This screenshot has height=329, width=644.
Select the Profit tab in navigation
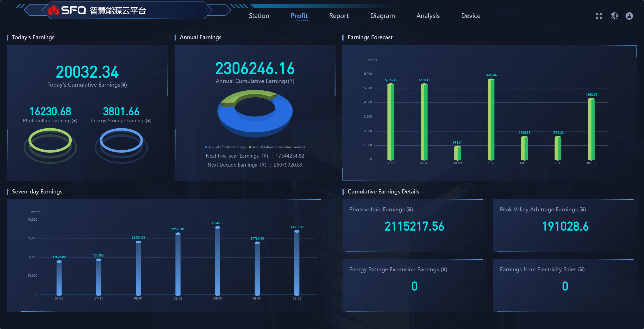point(299,16)
